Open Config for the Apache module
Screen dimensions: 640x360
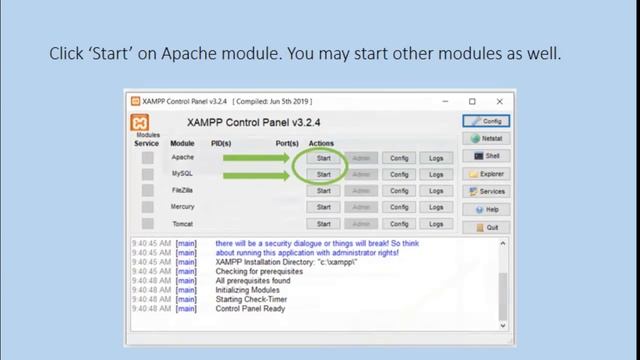pyautogui.click(x=399, y=158)
